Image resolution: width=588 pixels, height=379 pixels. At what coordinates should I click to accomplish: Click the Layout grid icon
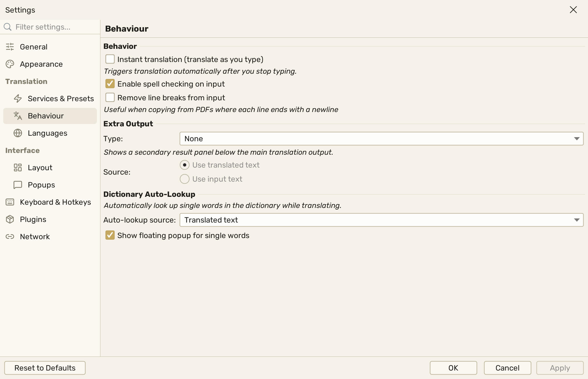click(18, 168)
